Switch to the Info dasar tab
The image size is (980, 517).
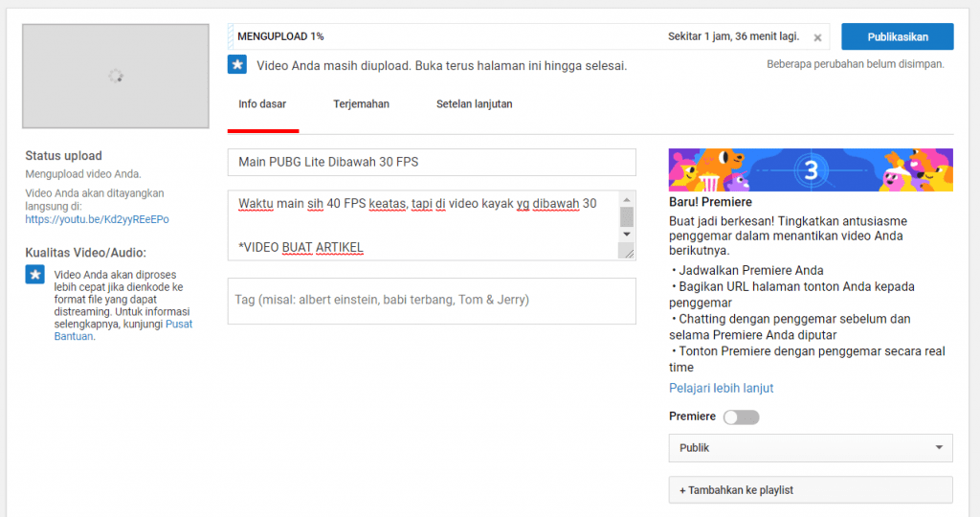pyautogui.click(x=262, y=104)
